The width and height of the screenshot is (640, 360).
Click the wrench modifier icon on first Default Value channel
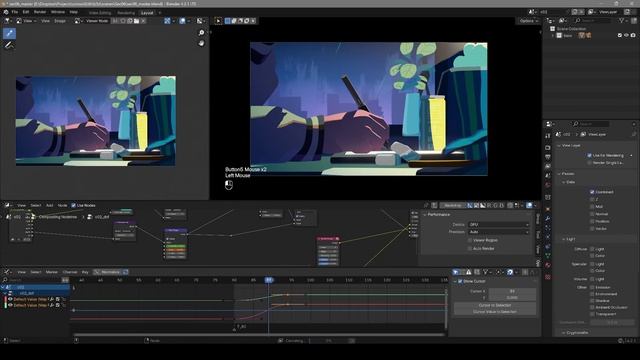pyautogui.click(x=52, y=299)
